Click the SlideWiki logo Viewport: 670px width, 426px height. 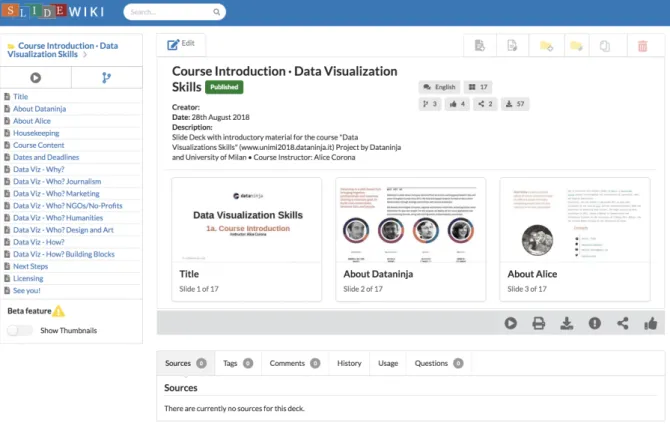[x=54, y=11]
